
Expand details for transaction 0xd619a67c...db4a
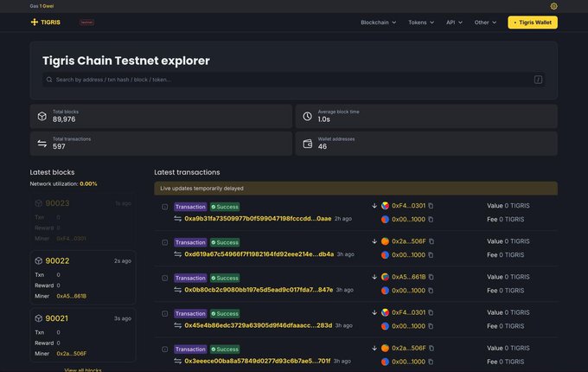164,242
